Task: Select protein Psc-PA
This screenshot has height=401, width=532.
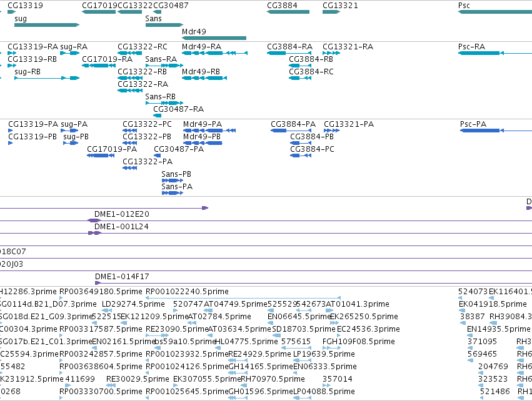Action: click(496, 131)
